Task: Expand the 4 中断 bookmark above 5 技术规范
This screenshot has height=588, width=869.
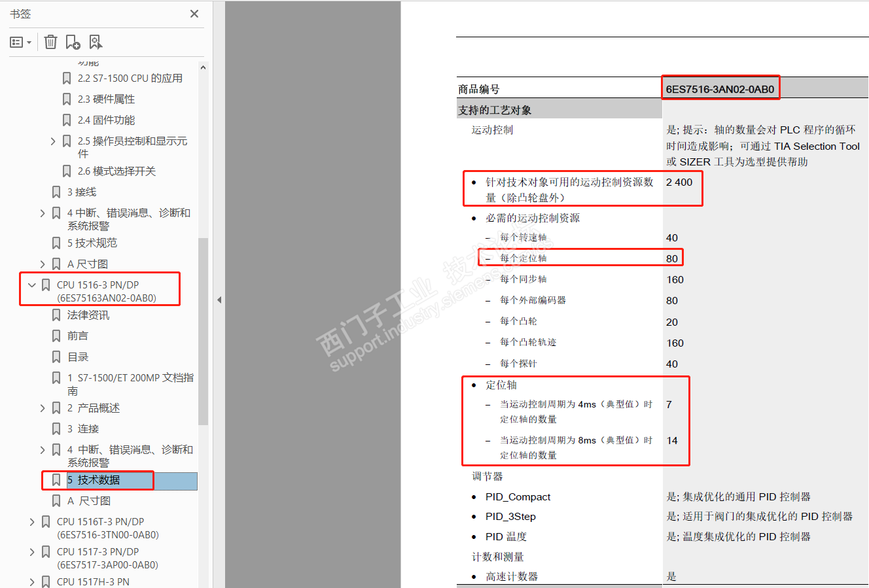Action: [x=43, y=213]
